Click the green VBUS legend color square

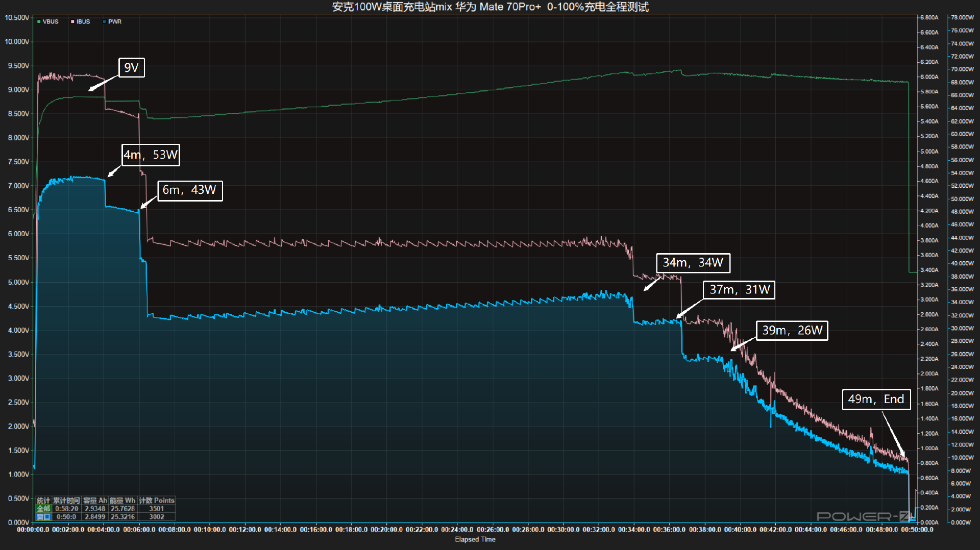[x=39, y=21]
